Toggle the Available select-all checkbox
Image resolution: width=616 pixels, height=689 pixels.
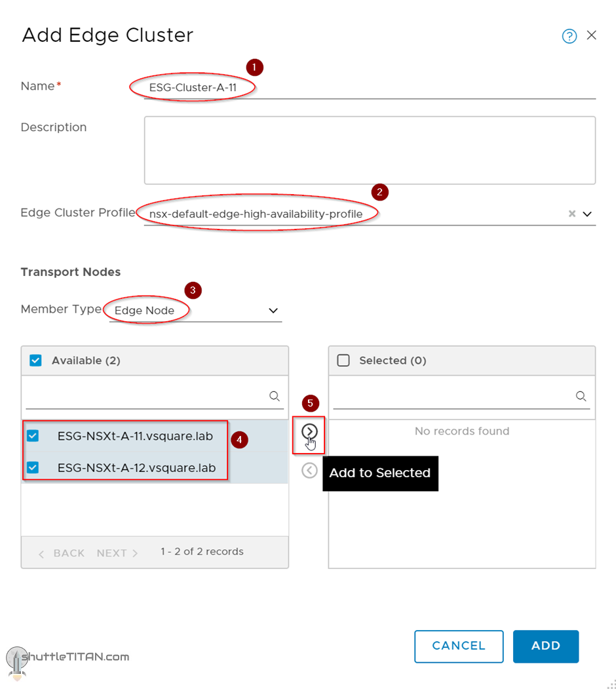36,361
